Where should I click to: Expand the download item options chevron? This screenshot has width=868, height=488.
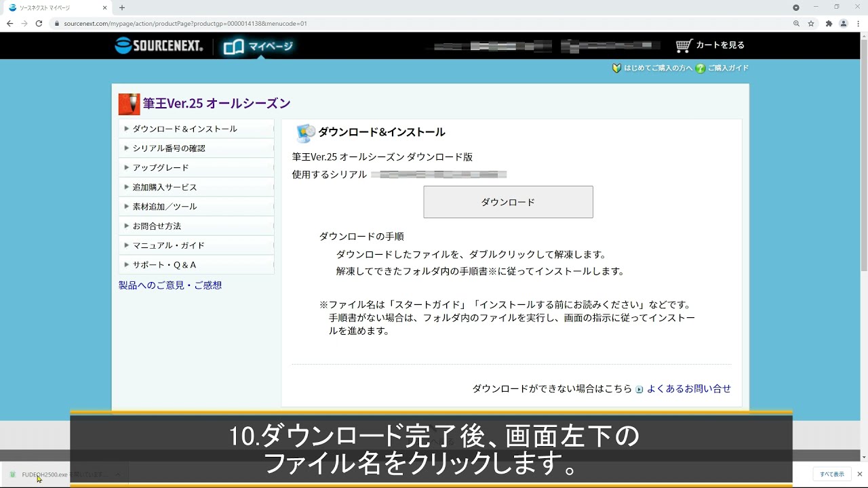[118, 474]
